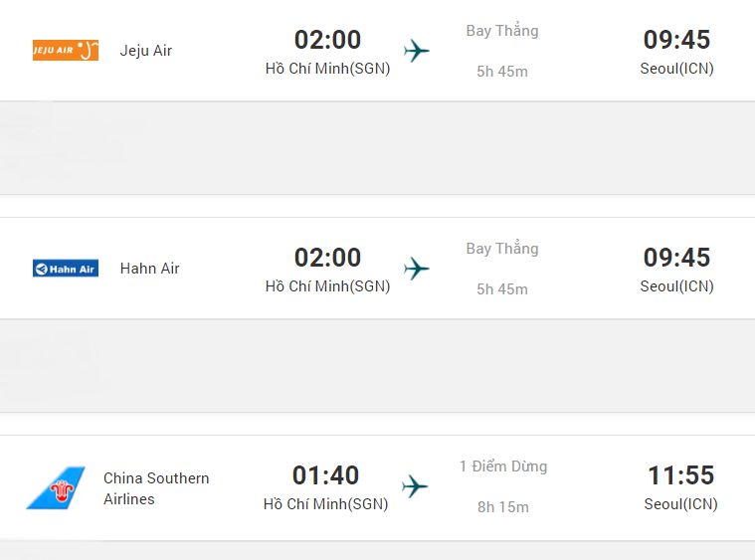Click the airplane icon in Hahn Air row
The width and height of the screenshot is (755, 560).
(x=417, y=269)
